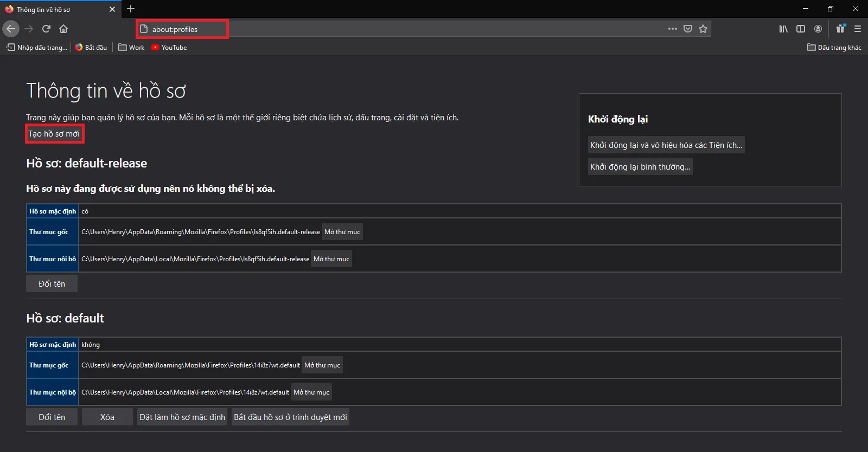Image resolution: width=868 pixels, height=452 pixels.
Task: Click Khởi động lại bình thường button
Action: (x=640, y=167)
